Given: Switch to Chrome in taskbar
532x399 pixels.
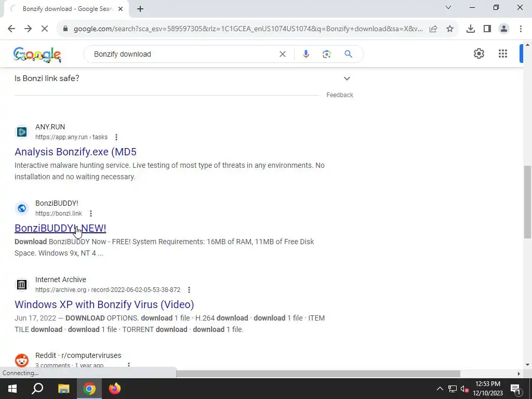Looking at the screenshot, I should [89, 389].
